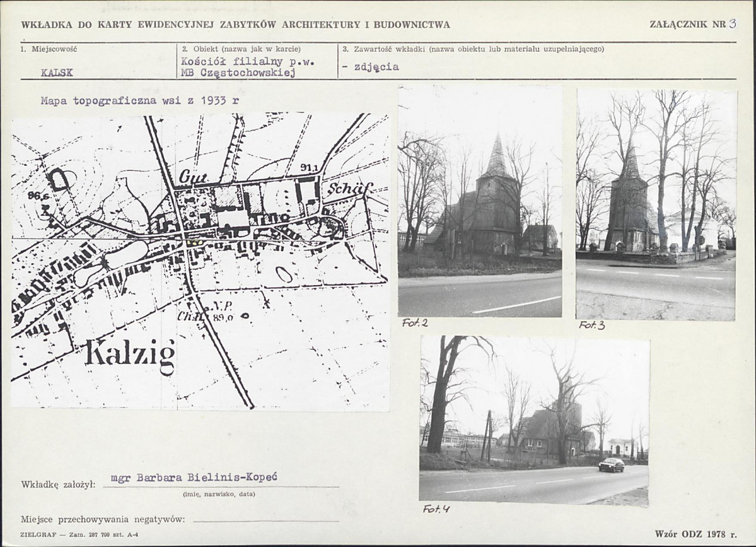Viewport: 756px width, 547px height.
Task: Click the Fot.3 handwritten caption
Action: (591, 326)
